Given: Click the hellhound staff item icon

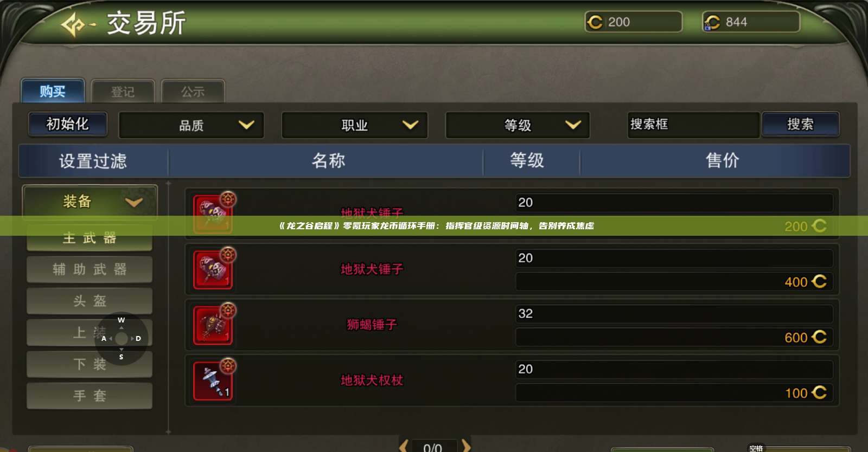Looking at the screenshot, I should click(x=213, y=381).
